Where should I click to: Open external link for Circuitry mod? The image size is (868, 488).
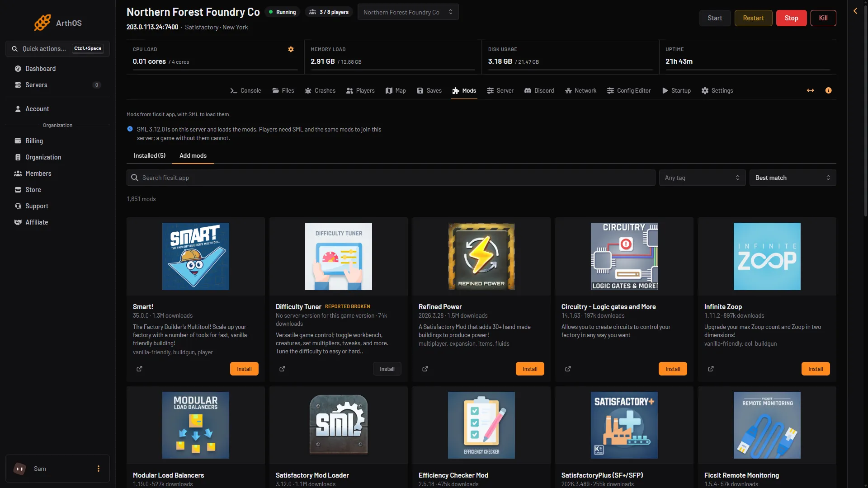click(568, 369)
